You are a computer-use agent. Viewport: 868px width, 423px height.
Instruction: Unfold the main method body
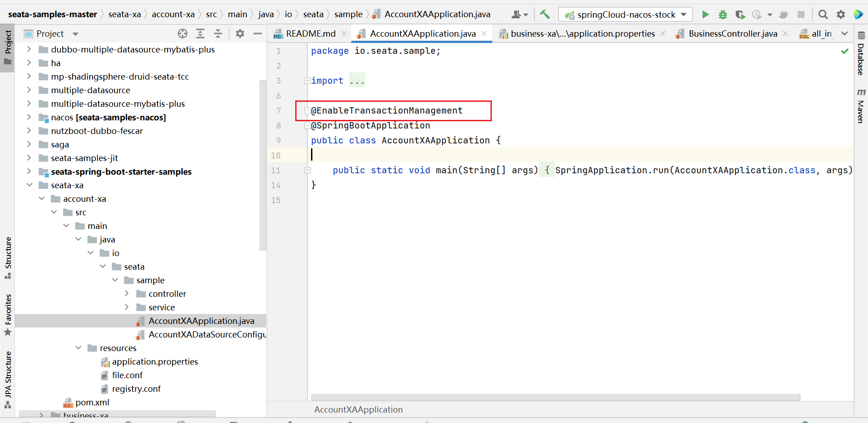[307, 171]
